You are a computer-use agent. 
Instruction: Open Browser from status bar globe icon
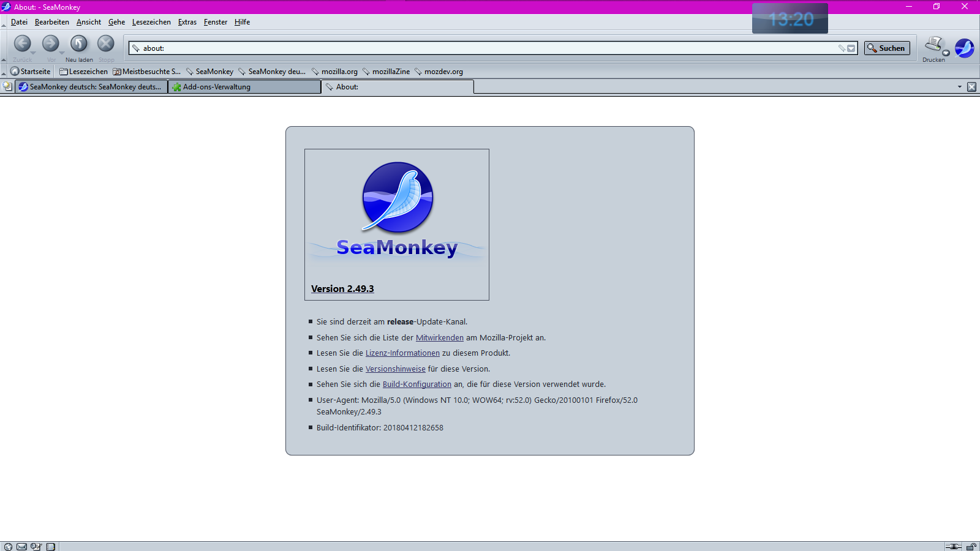click(8, 547)
